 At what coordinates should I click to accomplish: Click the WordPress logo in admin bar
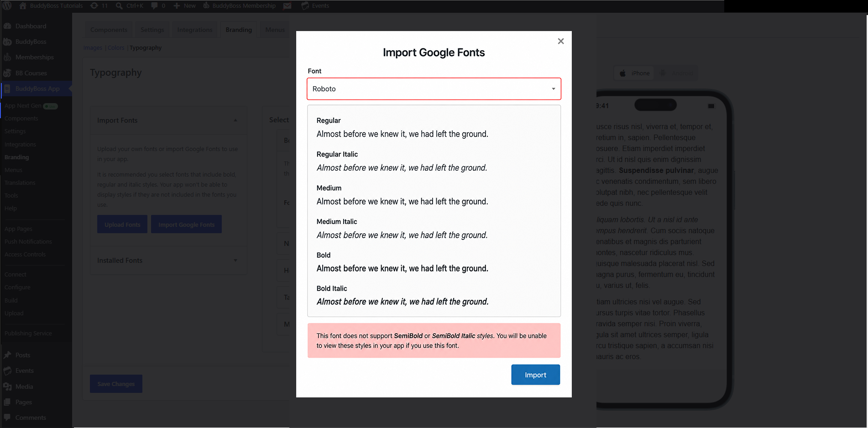[x=7, y=5]
